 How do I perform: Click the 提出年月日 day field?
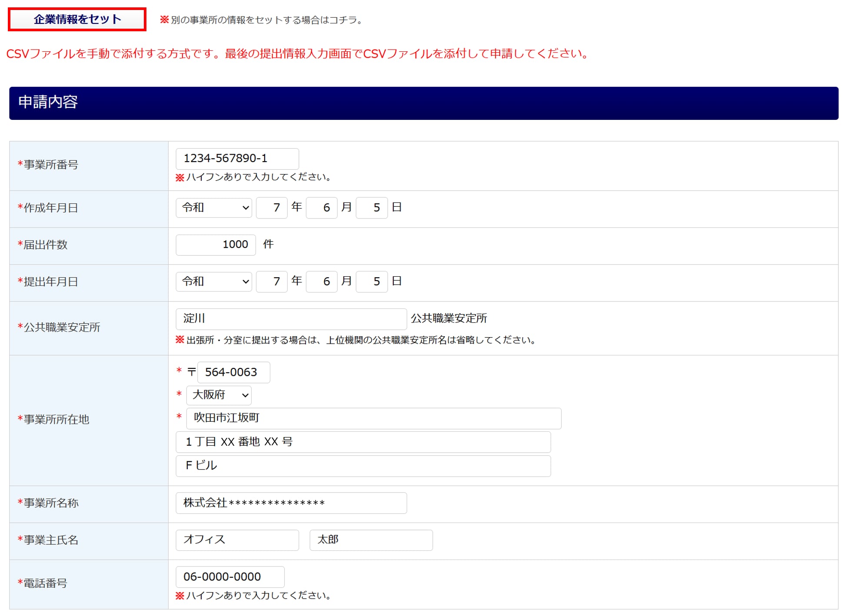coord(372,282)
